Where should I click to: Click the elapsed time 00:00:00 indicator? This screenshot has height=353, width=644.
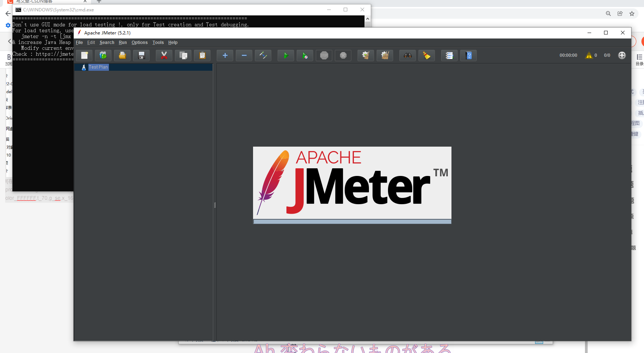(x=568, y=55)
